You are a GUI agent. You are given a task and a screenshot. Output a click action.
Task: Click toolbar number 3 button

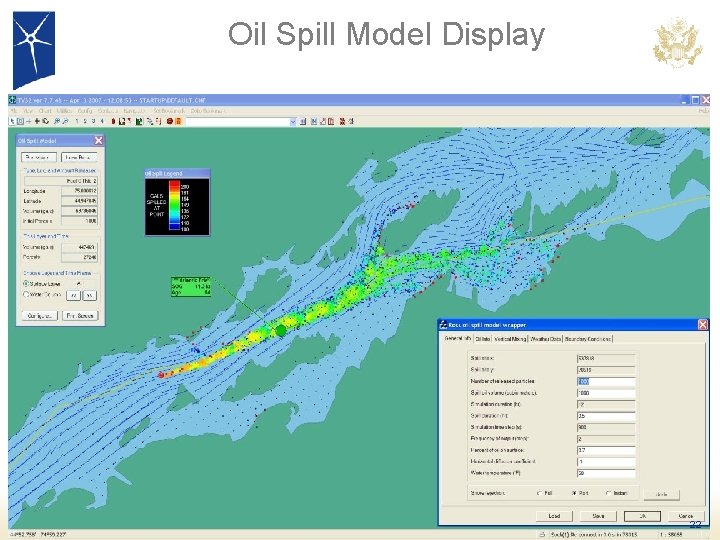[x=94, y=121]
